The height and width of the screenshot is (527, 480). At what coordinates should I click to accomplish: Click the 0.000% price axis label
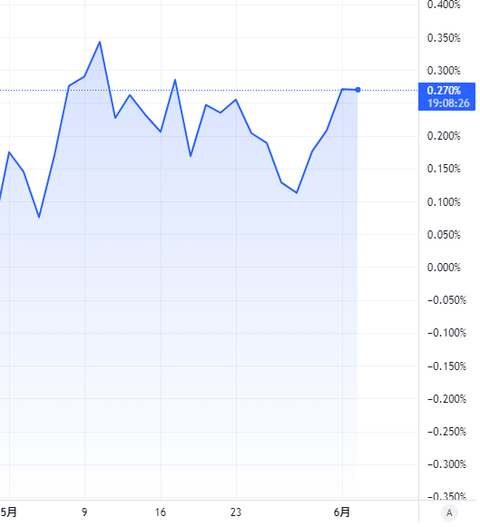[444, 268]
